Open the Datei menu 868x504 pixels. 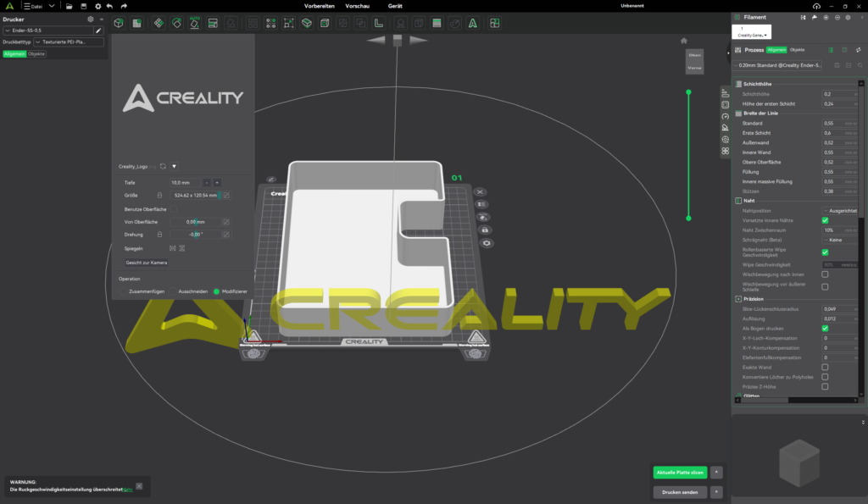[33, 6]
